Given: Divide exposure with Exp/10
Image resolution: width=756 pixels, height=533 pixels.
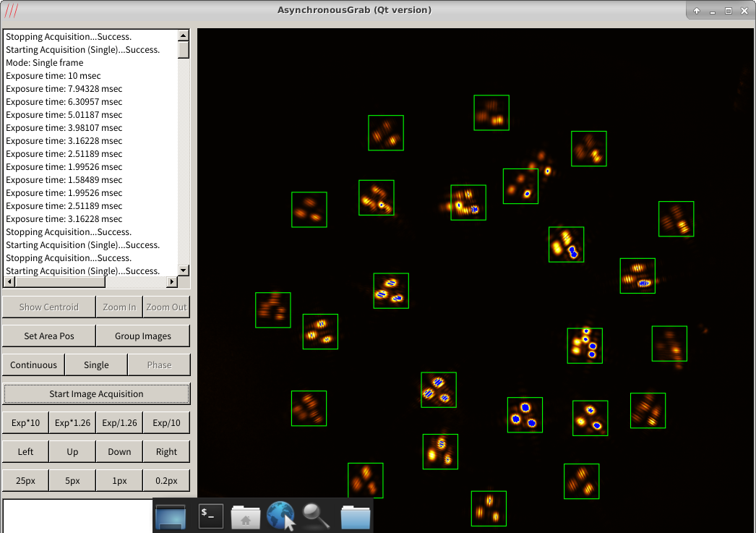Looking at the screenshot, I should click(166, 423).
